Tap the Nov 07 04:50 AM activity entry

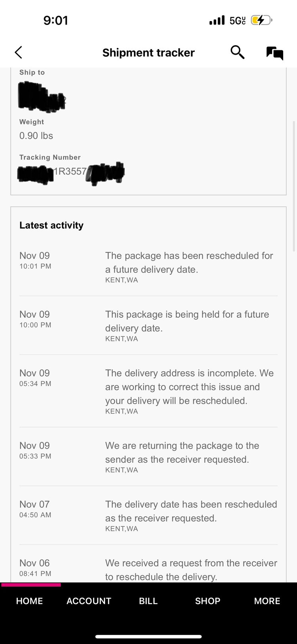pos(148,516)
